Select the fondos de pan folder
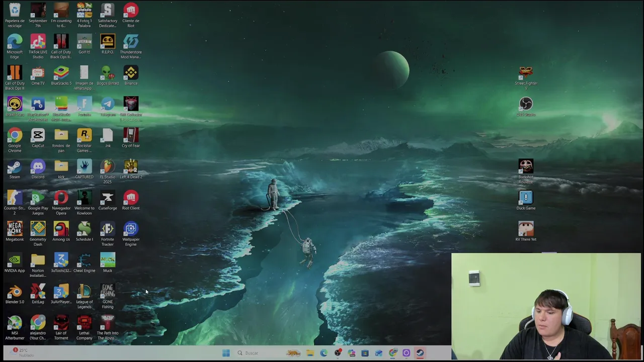644x362 pixels. (61, 140)
